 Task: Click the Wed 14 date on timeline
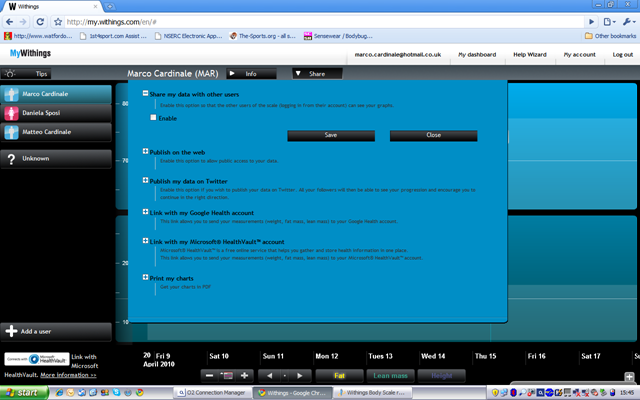(433, 356)
